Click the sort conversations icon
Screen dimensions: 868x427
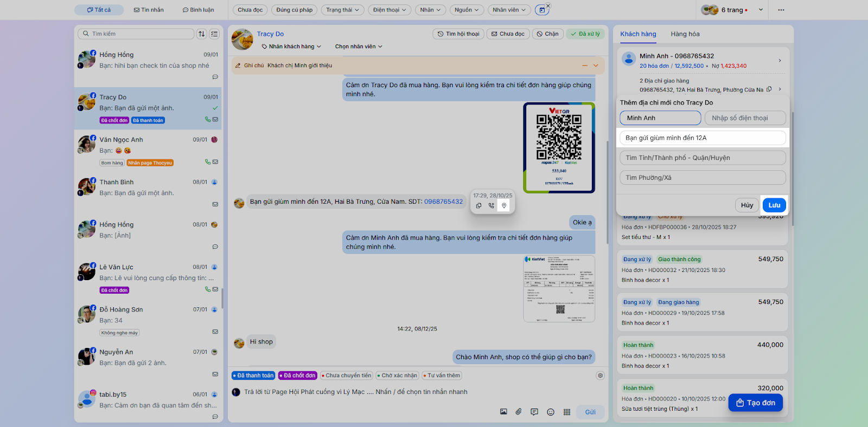[202, 34]
